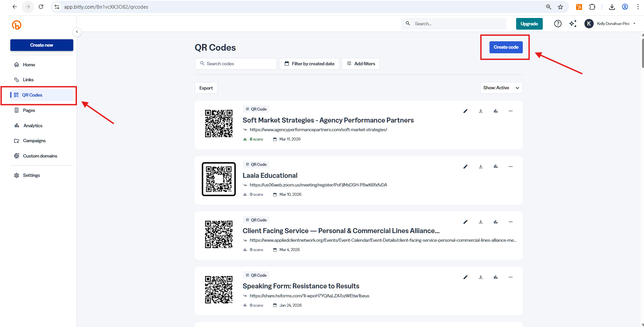Open the Show: Active dropdown
Screen dimensions: 644x327
501,88
